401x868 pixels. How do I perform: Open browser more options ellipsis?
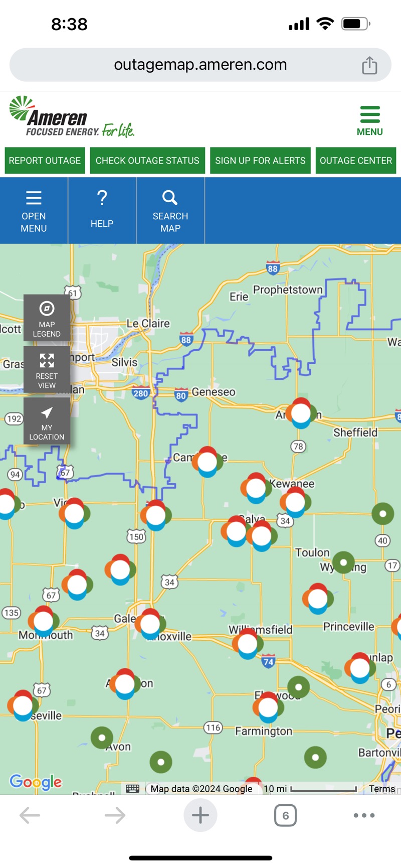click(364, 815)
